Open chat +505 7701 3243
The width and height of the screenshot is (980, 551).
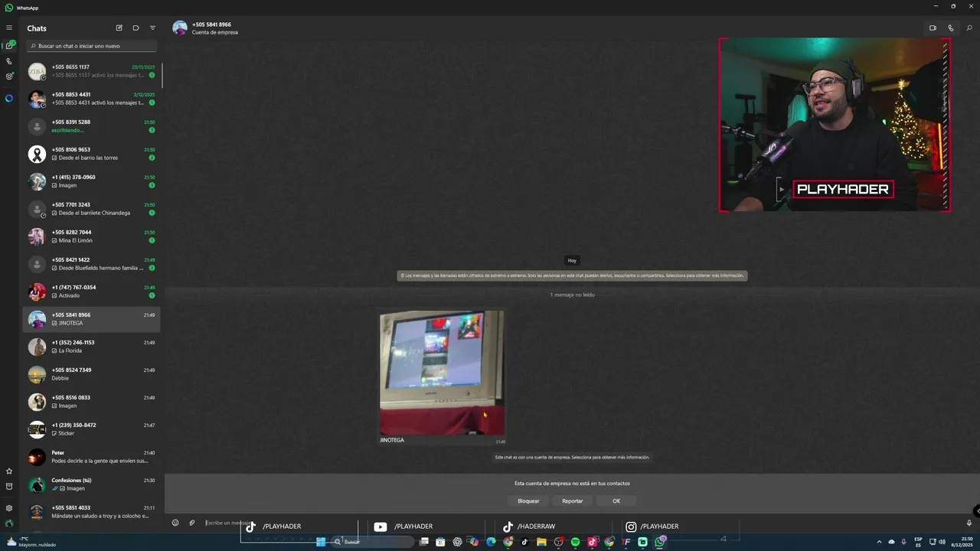tap(92, 209)
